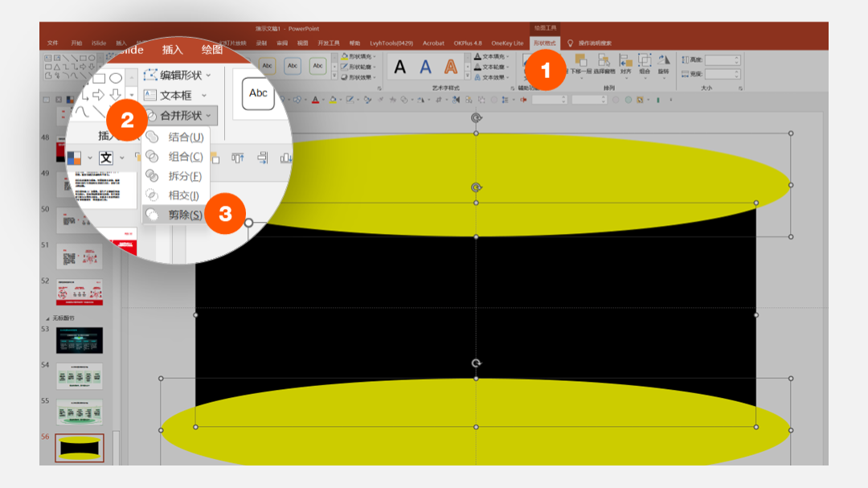
Task: Open the 文本轮廓 text outline dropdown
Action: [492, 67]
